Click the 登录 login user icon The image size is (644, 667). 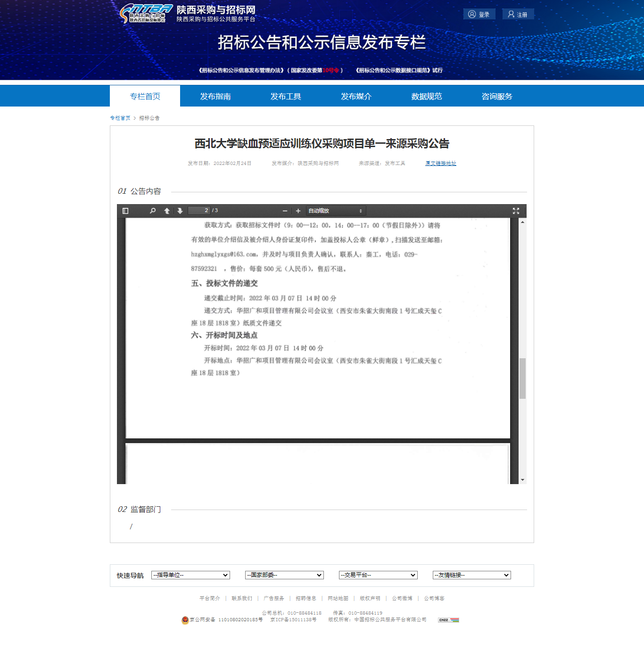click(x=472, y=14)
